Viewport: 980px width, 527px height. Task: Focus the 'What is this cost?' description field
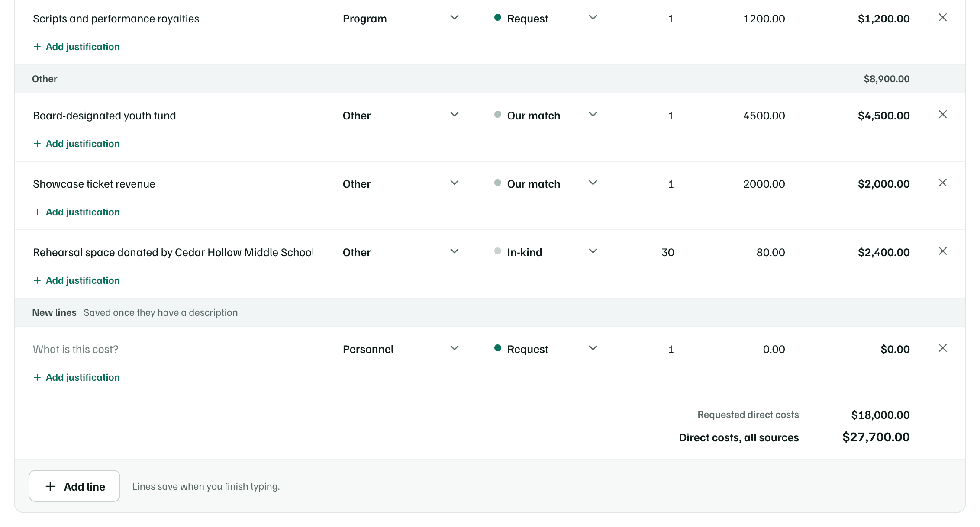[x=173, y=349]
